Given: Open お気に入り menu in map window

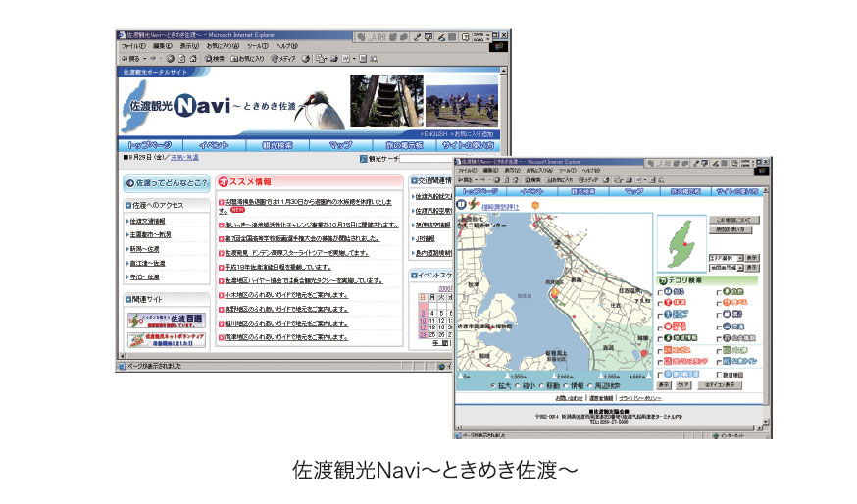Looking at the screenshot, I should click(539, 171).
